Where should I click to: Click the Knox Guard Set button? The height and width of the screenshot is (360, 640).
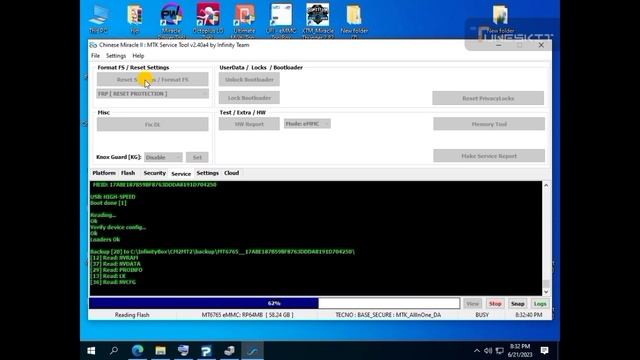pyautogui.click(x=197, y=157)
